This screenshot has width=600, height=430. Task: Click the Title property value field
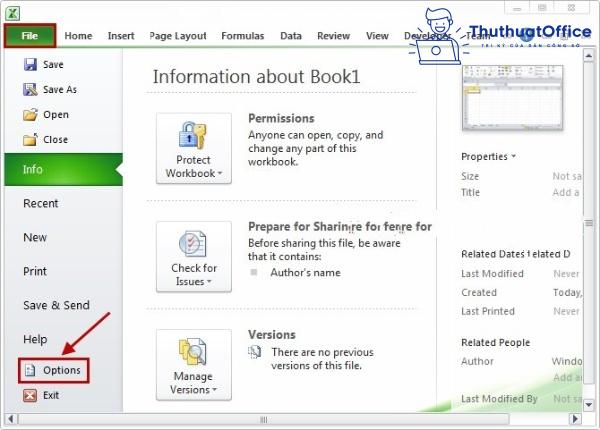click(x=566, y=192)
